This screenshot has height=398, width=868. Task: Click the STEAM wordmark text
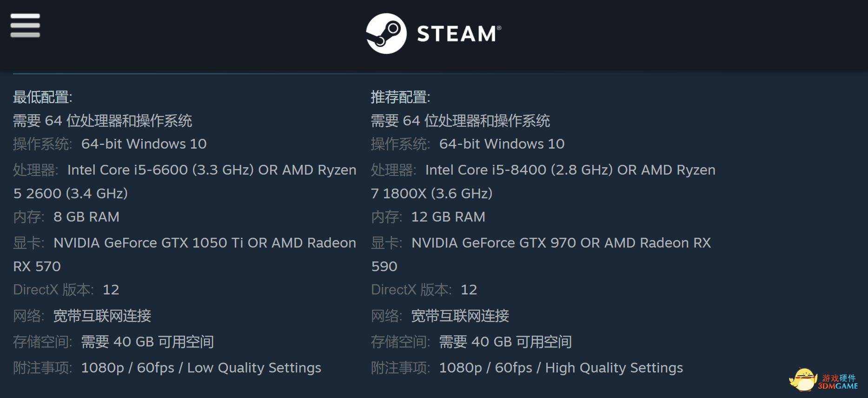tap(459, 34)
